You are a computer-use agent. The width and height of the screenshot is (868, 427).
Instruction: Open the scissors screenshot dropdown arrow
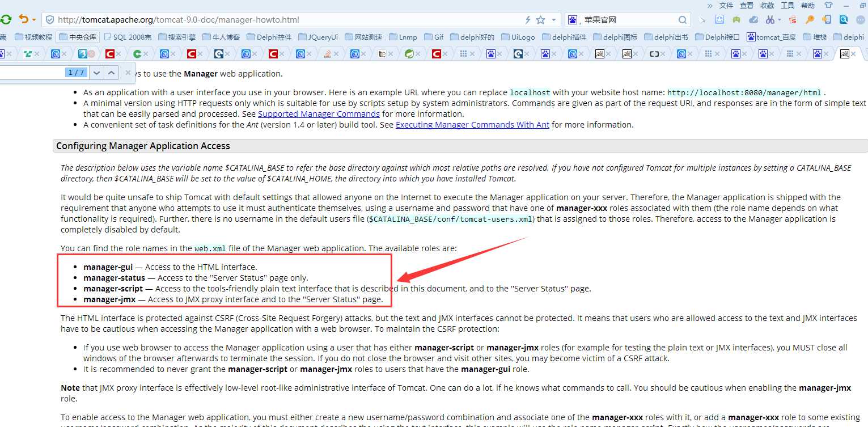point(780,20)
